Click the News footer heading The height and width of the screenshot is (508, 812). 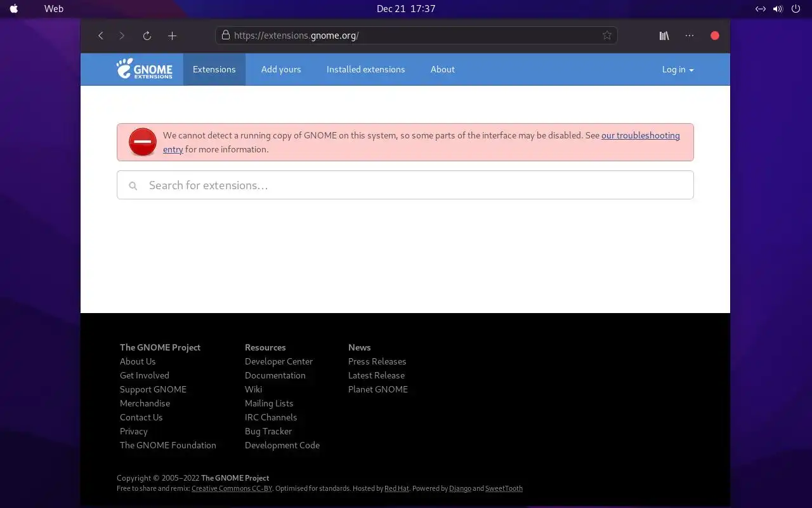pos(359,347)
